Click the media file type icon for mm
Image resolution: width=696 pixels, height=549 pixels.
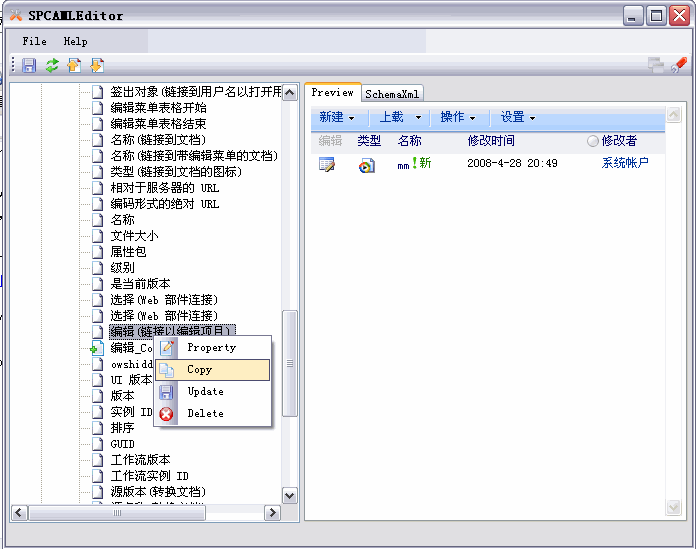tap(367, 166)
